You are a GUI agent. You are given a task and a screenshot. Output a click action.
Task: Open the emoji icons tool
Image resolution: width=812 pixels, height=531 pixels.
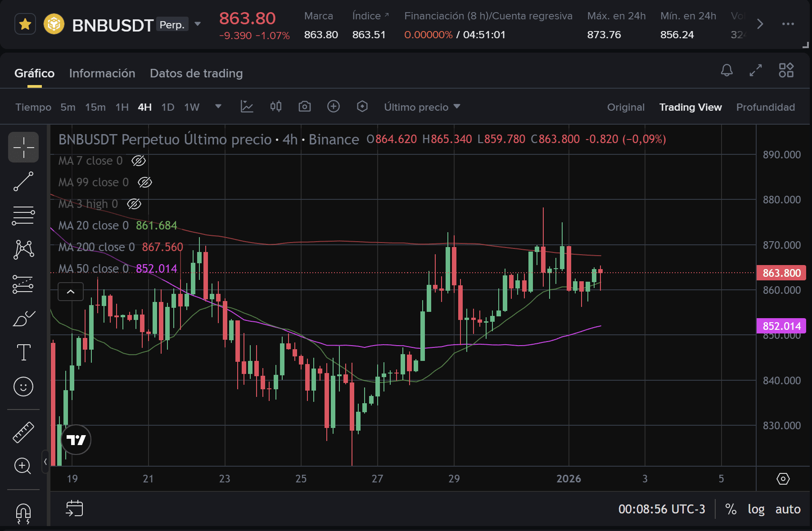click(23, 387)
